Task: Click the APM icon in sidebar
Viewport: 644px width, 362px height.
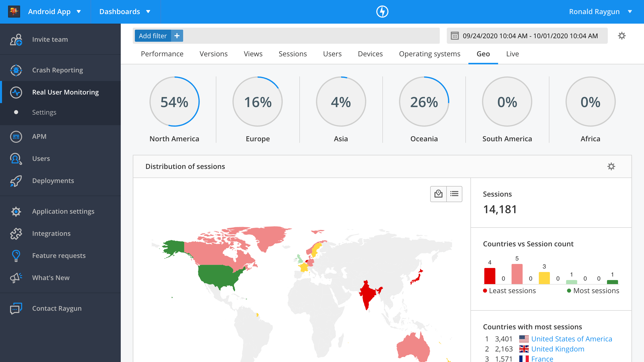Action: (x=16, y=136)
